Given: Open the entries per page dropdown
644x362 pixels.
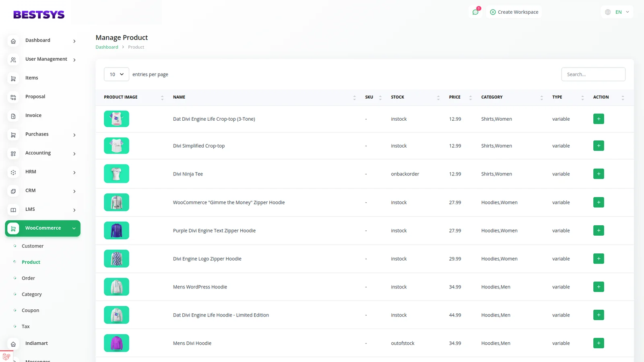Looking at the screenshot, I should (x=116, y=74).
